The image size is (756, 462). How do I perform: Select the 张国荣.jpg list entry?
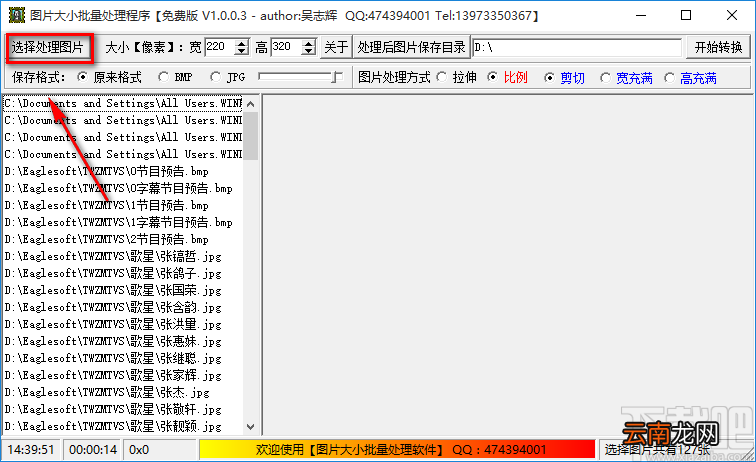(x=123, y=290)
